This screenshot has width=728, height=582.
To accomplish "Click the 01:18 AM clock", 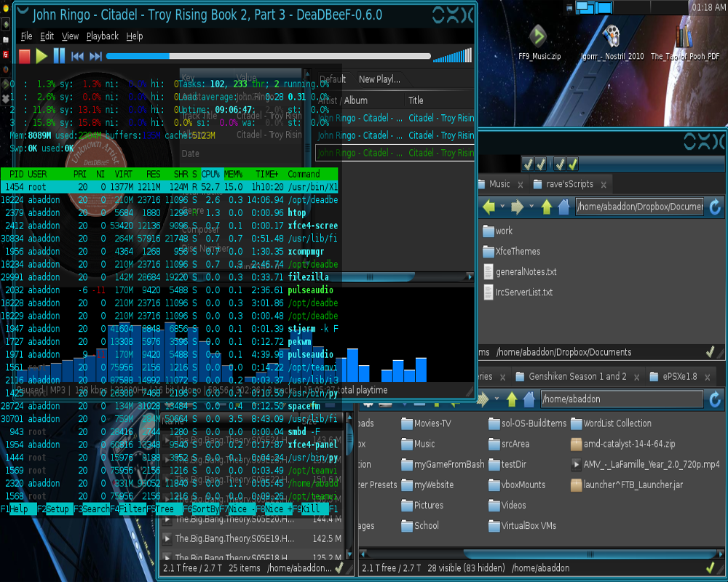I will point(708,7).
